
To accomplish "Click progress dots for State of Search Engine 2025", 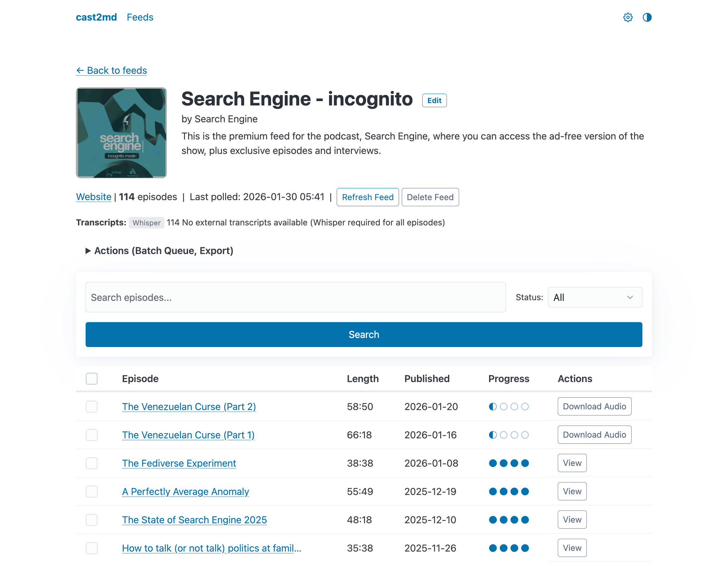I will coord(509,520).
